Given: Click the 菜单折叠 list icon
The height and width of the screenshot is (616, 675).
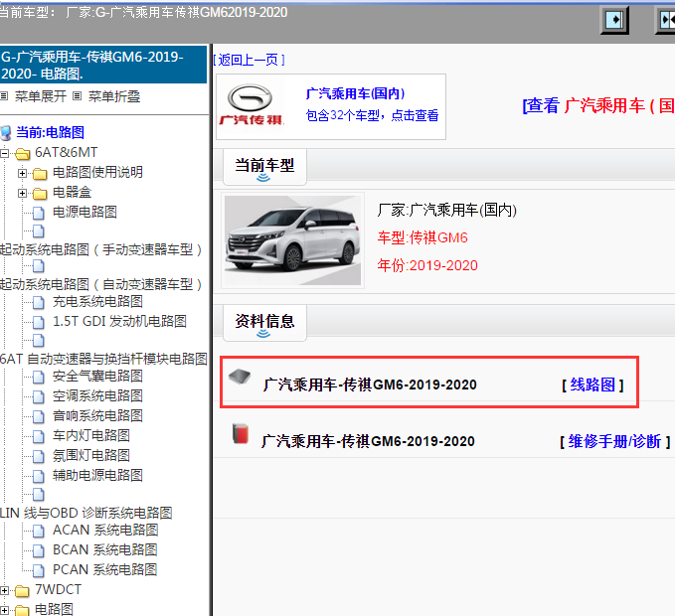Looking at the screenshot, I should 78,96.
